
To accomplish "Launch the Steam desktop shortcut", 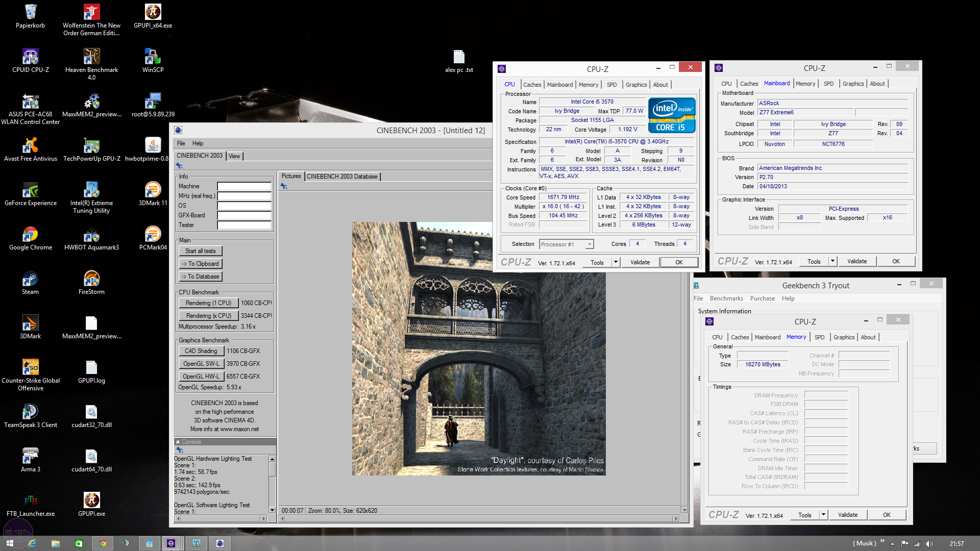I will click(30, 283).
